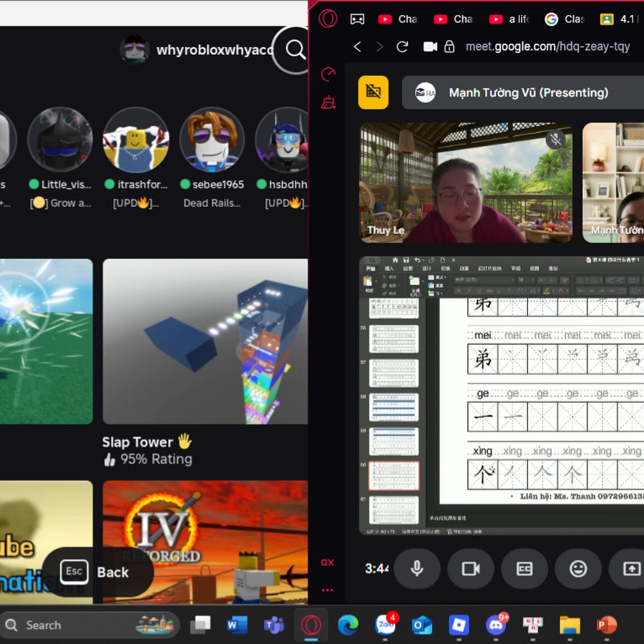Switch to the 'a life' YouTube tab

pyautogui.click(x=509, y=19)
